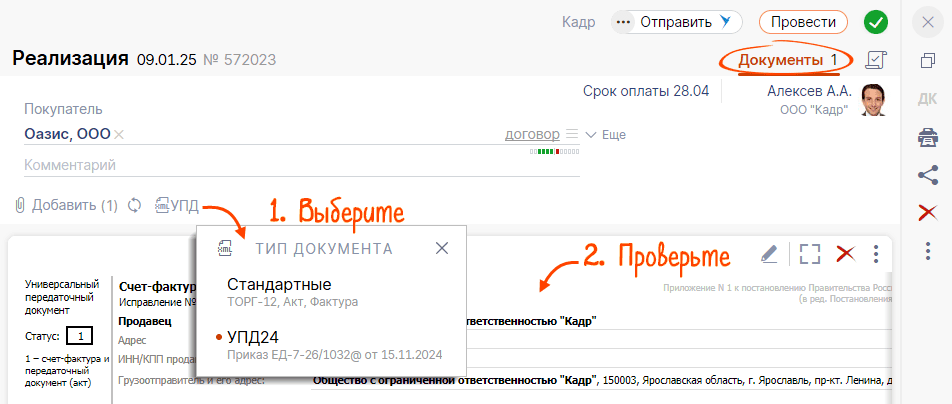Print the document with the printer icon

[x=927, y=137]
